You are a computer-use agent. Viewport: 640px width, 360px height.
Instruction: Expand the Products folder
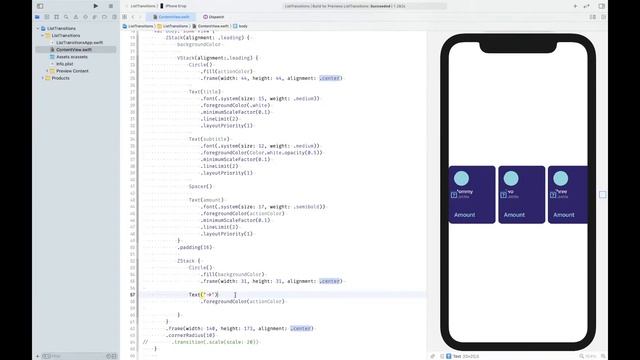pos(42,78)
